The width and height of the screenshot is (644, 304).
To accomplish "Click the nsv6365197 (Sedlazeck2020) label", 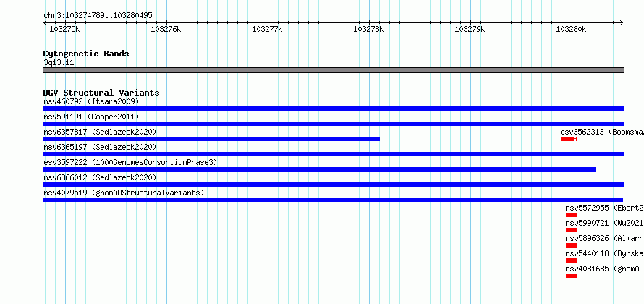I will (x=100, y=147).
